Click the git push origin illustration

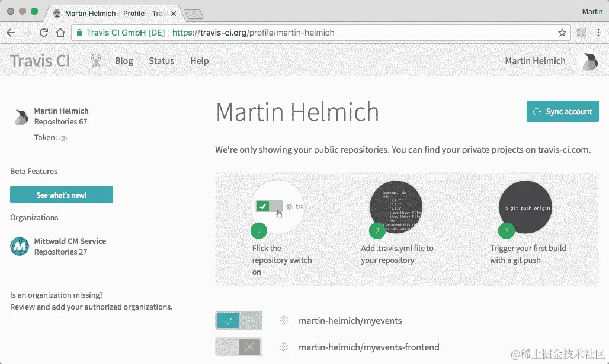click(525, 207)
